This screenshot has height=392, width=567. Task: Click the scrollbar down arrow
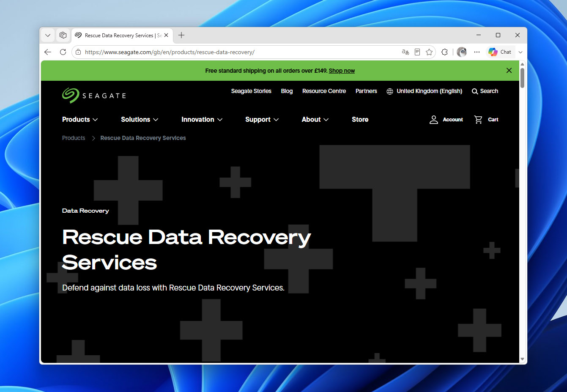[x=523, y=359]
